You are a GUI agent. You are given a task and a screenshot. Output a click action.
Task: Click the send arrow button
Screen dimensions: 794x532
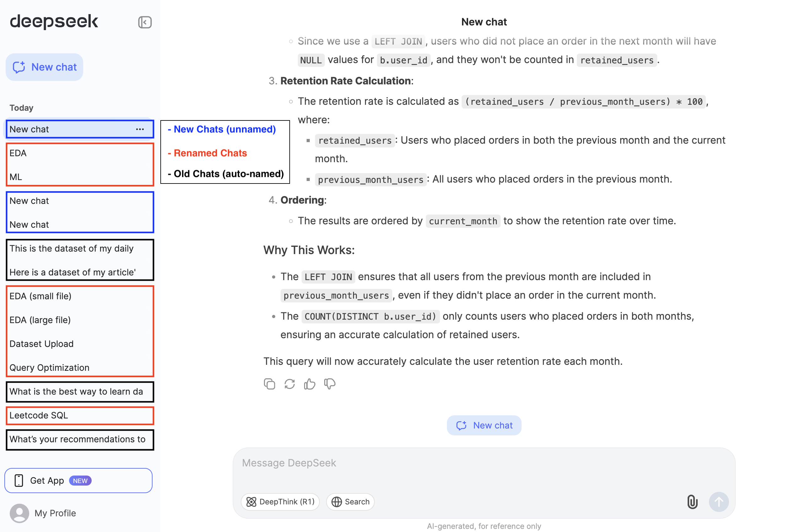pos(719,502)
